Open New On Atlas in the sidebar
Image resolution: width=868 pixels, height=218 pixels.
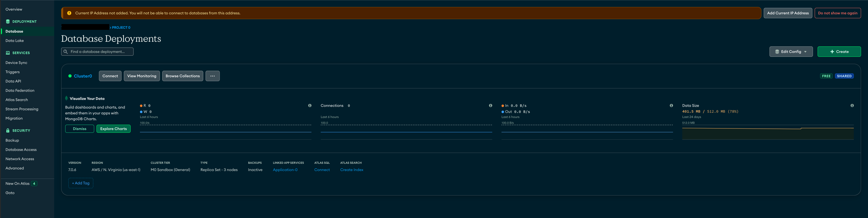click(17, 184)
